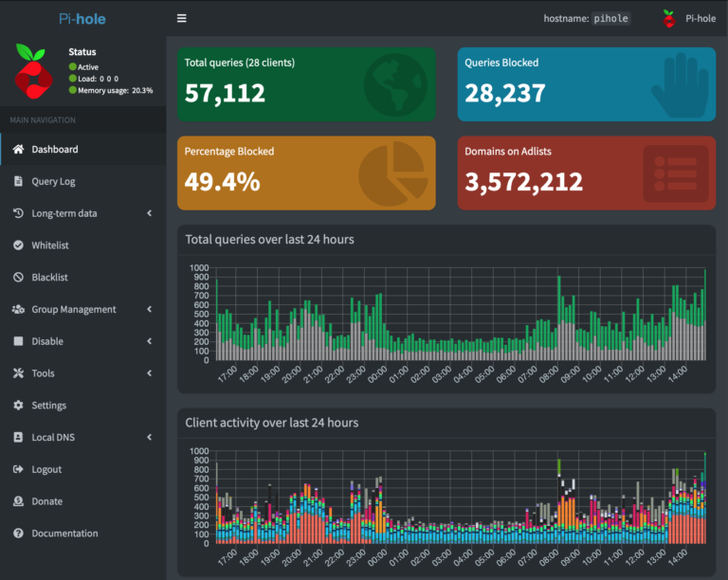Screen dimensions: 728x580
Task: Click the Dashboard home icon
Action: [x=18, y=149]
